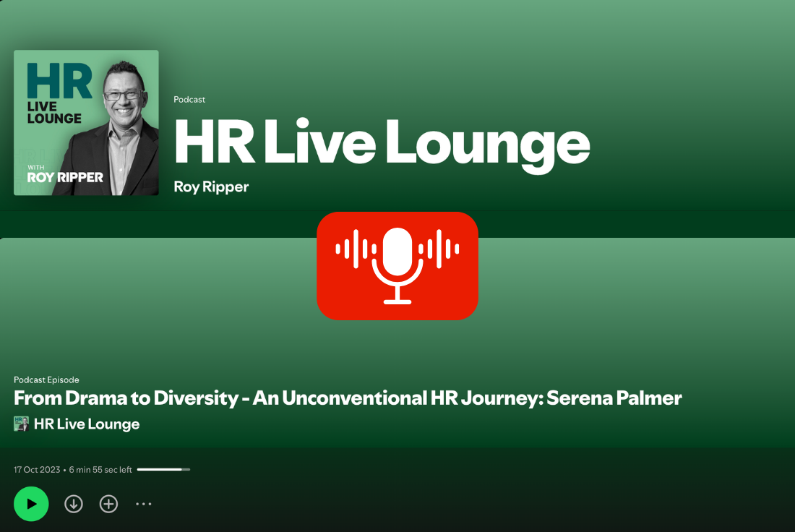Open the HR Live Lounge cover art
795x532 pixels.
pyautogui.click(x=86, y=123)
